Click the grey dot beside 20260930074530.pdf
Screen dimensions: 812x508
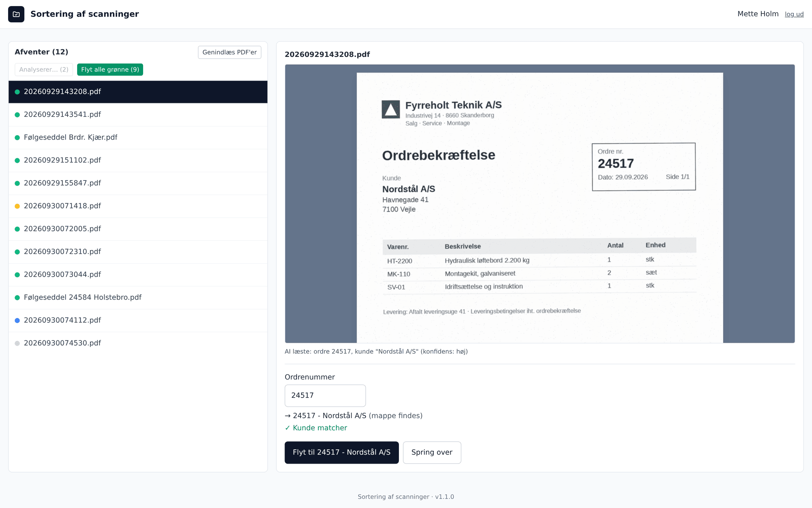17,343
